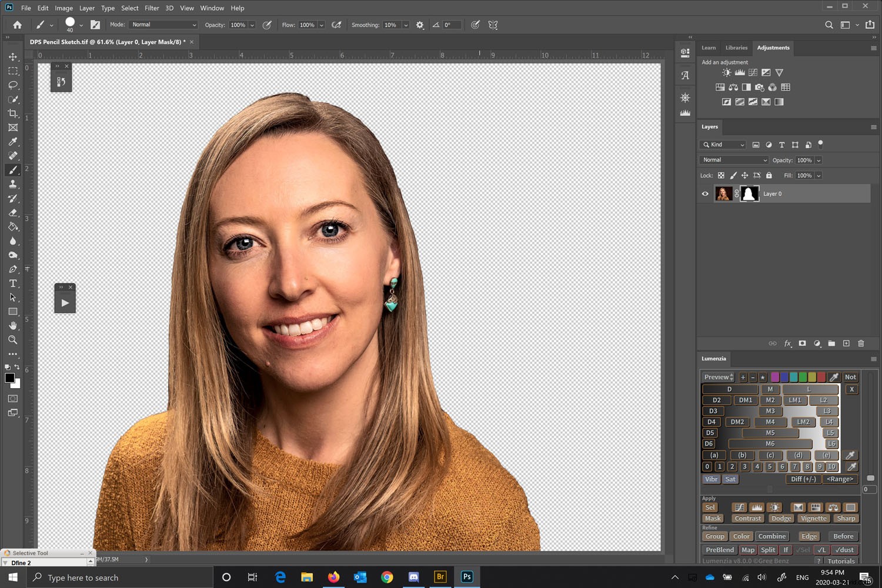Click the foreground color swatch

click(9, 379)
